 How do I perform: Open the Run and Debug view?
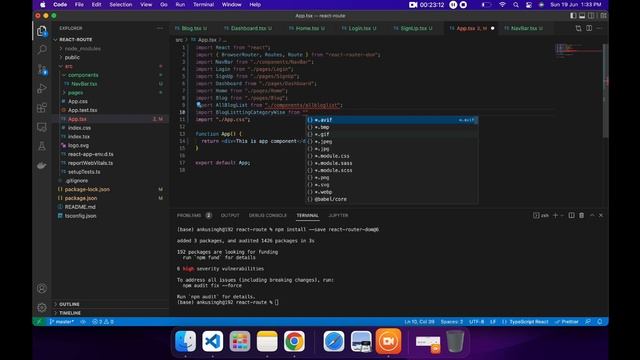point(42,89)
